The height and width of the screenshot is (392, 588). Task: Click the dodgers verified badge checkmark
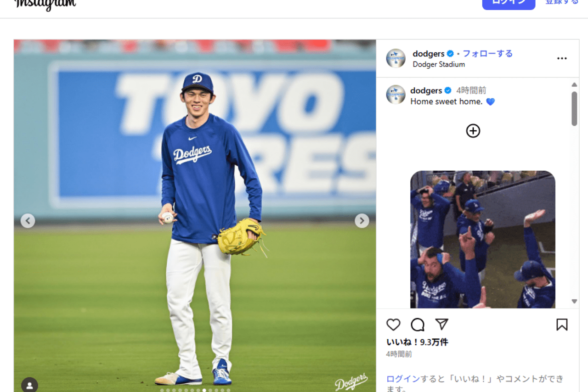click(450, 53)
